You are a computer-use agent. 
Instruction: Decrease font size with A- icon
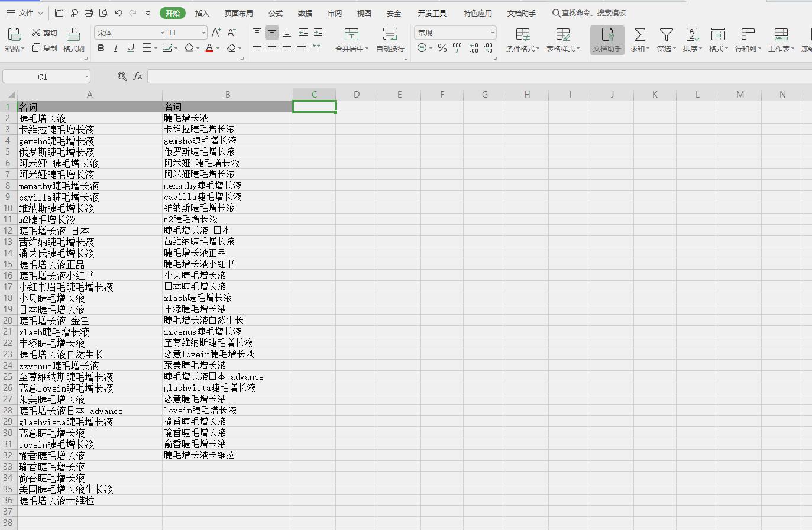(231, 33)
